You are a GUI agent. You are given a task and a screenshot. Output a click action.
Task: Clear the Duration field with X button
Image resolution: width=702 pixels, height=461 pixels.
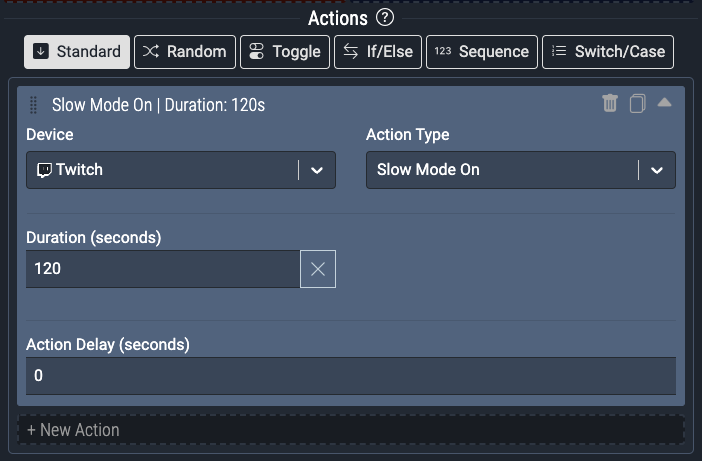[x=318, y=269]
